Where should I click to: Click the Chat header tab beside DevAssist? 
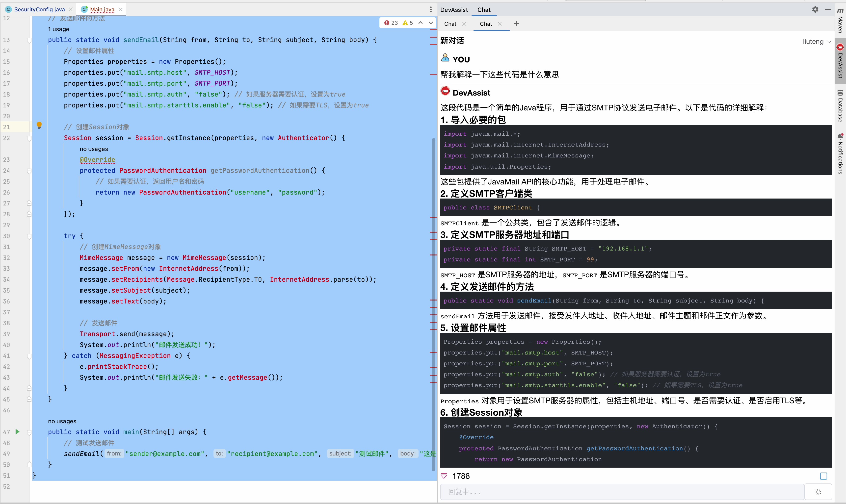(x=484, y=10)
